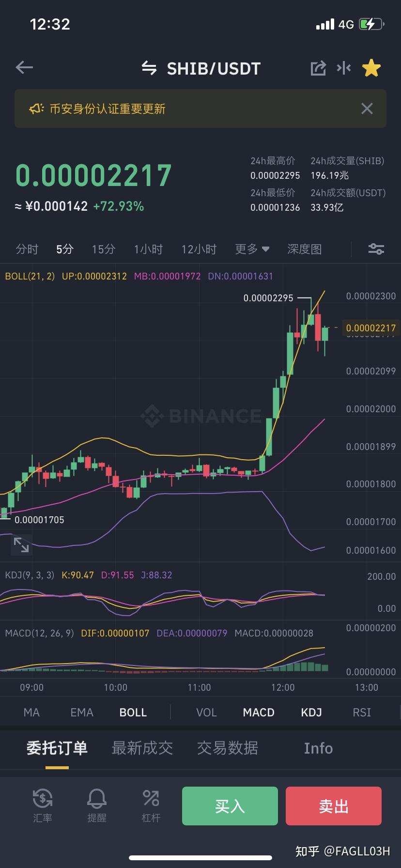The width and height of the screenshot is (401, 868).
Task: Tap the 12:32 status bar clock
Action: tap(50, 24)
